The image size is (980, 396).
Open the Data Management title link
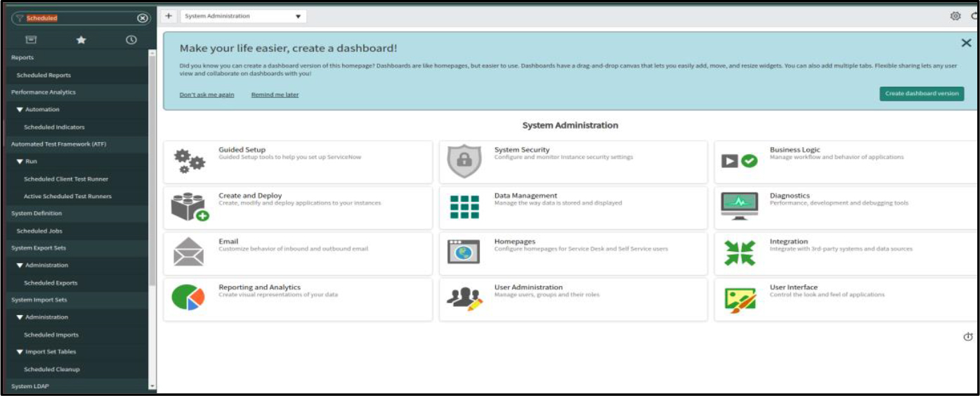526,196
